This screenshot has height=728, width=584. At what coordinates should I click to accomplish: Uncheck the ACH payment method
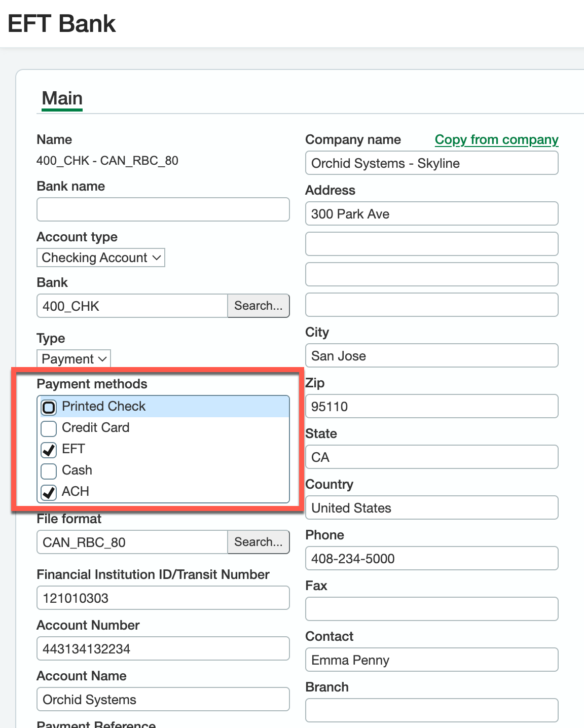(49, 492)
